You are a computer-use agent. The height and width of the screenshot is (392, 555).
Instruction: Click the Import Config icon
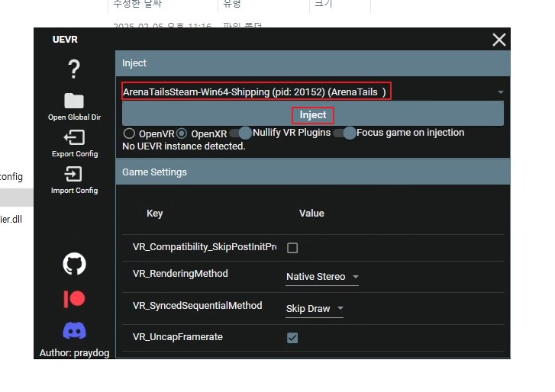pos(74,174)
